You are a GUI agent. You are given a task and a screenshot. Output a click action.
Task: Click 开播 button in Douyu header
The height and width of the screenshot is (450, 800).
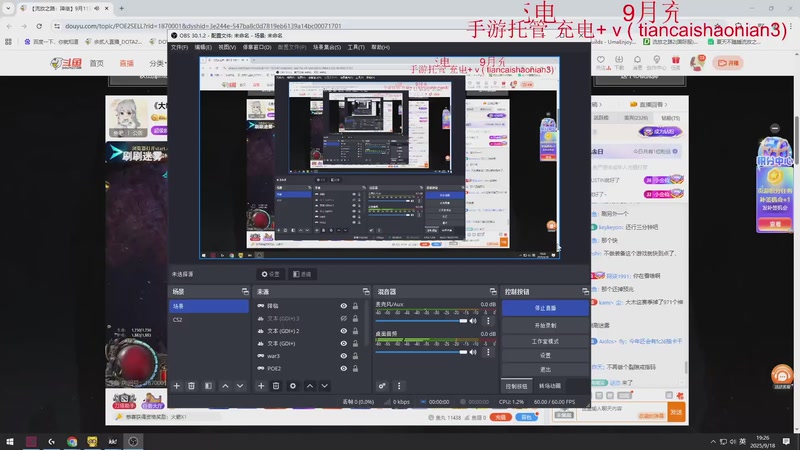click(728, 63)
